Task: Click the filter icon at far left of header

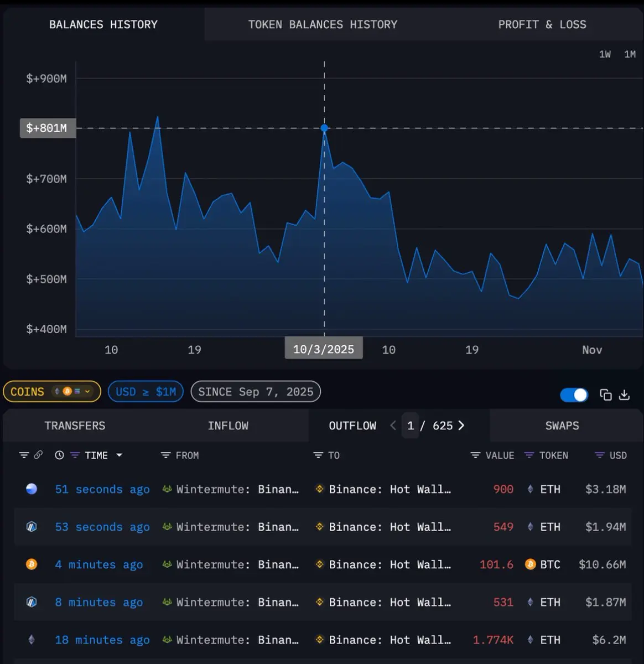Action: 24,455
